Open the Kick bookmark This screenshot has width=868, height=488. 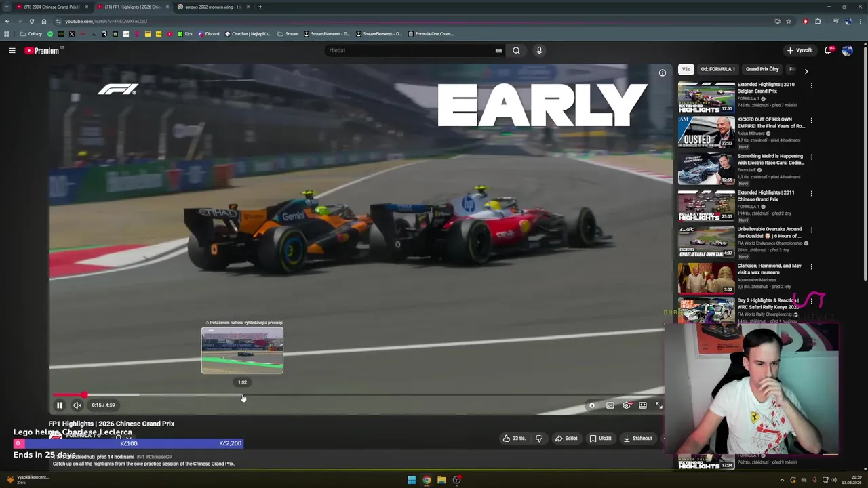[185, 34]
